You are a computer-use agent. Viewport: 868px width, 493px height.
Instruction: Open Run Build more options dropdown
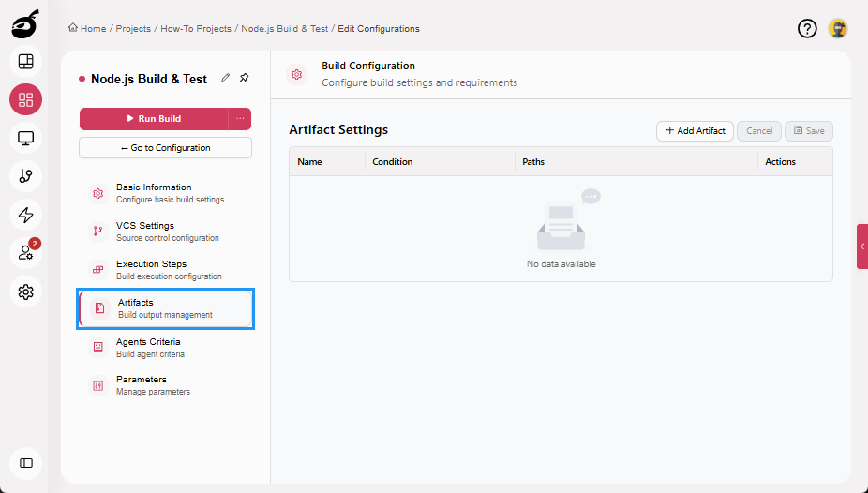point(240,118)
